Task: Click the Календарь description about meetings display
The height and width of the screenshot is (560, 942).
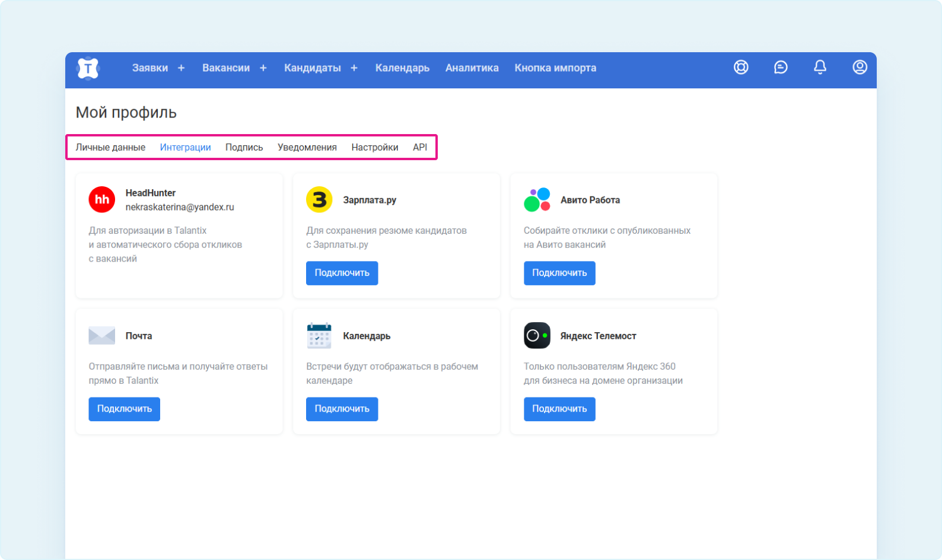Action: [x=392, y=373]
